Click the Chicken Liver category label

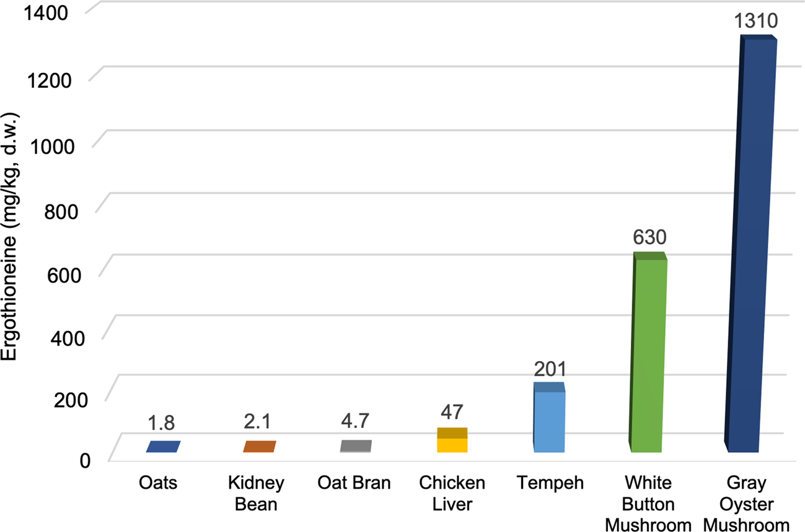[x=452, y=493]
